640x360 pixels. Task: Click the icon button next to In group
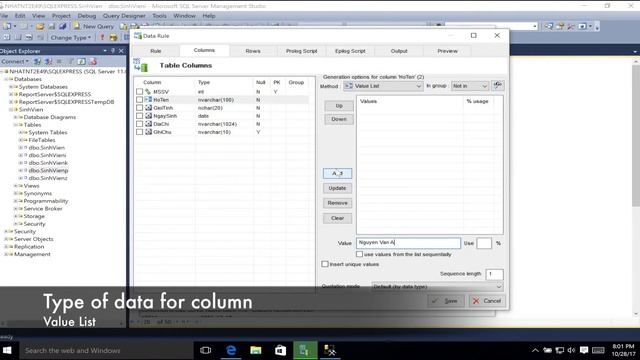tap(498, 85)
